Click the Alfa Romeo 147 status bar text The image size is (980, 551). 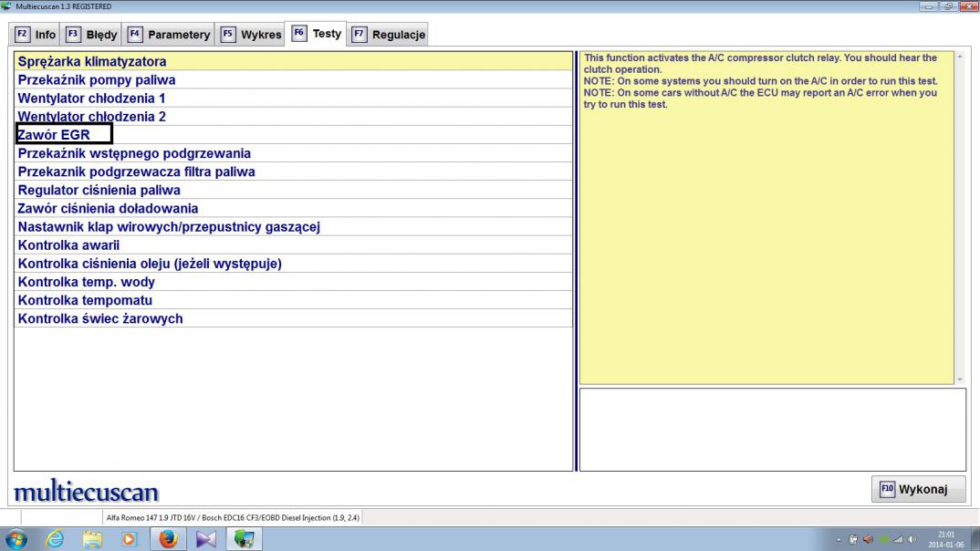(x=233, y=518)
